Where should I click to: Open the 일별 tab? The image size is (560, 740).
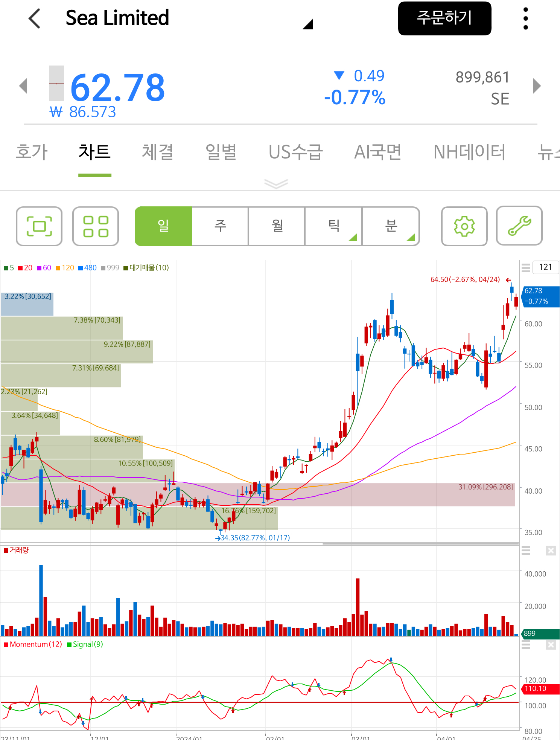tap(221, 152)
